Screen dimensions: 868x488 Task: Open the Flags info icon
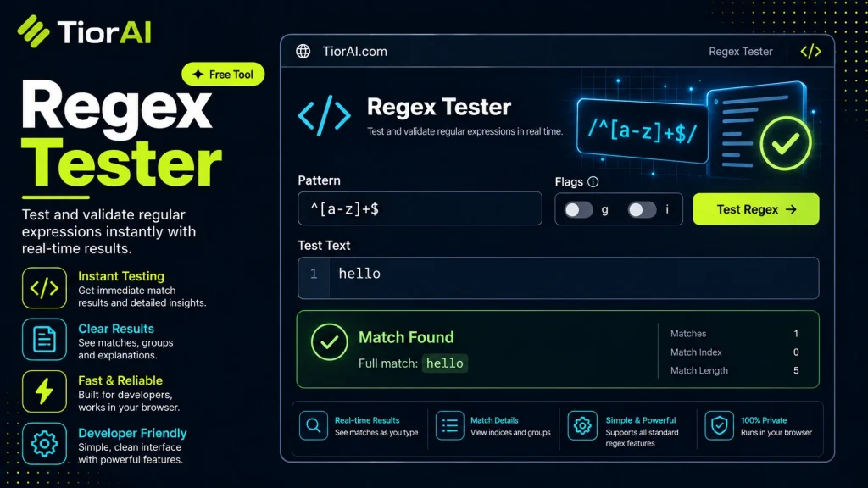click(593, 182)
